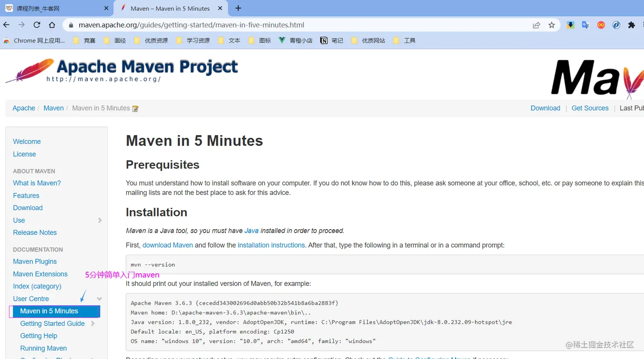
Task: Expand the Use submenu arrow
Action: (x=100, y=220)
